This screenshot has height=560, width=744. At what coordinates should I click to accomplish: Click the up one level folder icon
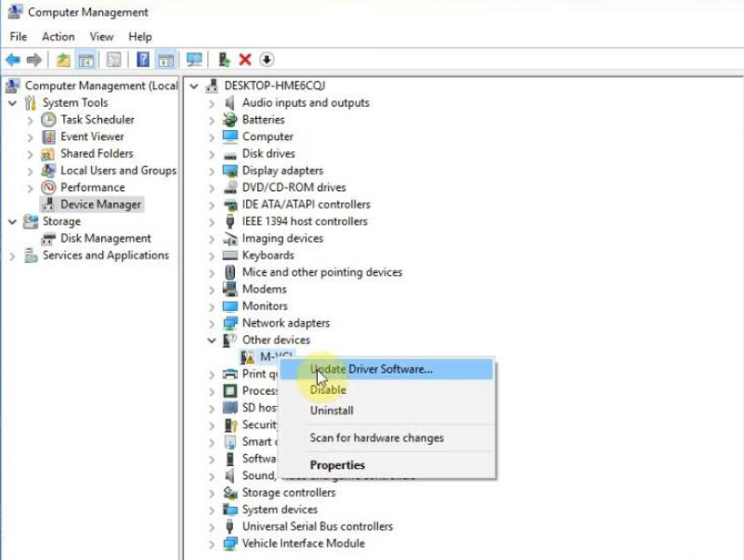click(x=63, y=59)
